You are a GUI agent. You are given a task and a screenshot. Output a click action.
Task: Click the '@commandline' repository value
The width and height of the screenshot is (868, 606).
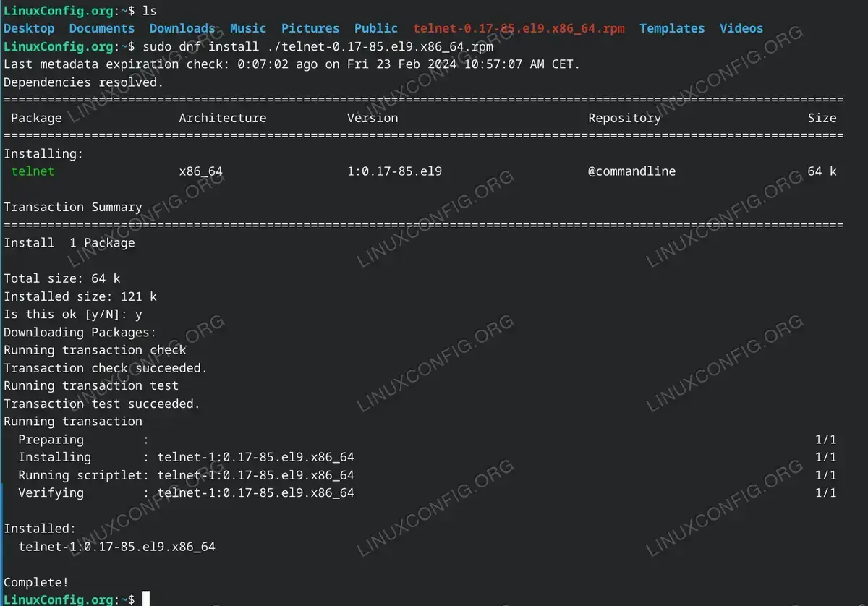631,171
